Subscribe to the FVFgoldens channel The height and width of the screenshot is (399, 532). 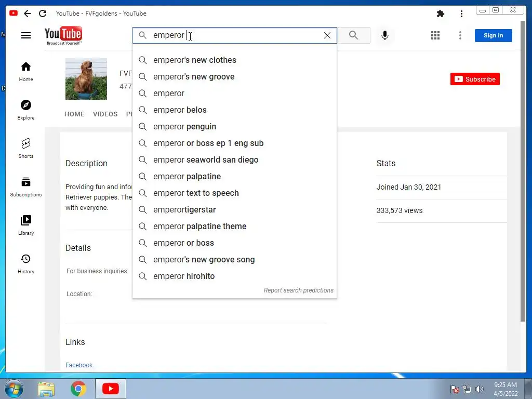click(475, 79)
